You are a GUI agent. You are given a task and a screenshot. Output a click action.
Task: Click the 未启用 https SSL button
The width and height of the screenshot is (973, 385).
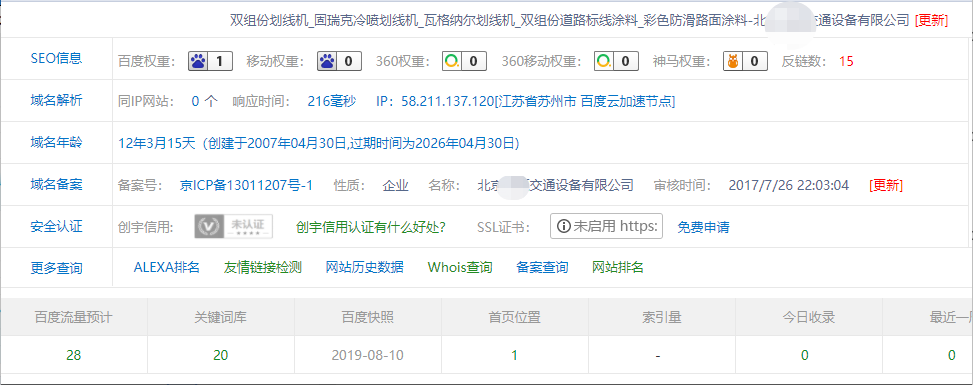coord(606,227)
